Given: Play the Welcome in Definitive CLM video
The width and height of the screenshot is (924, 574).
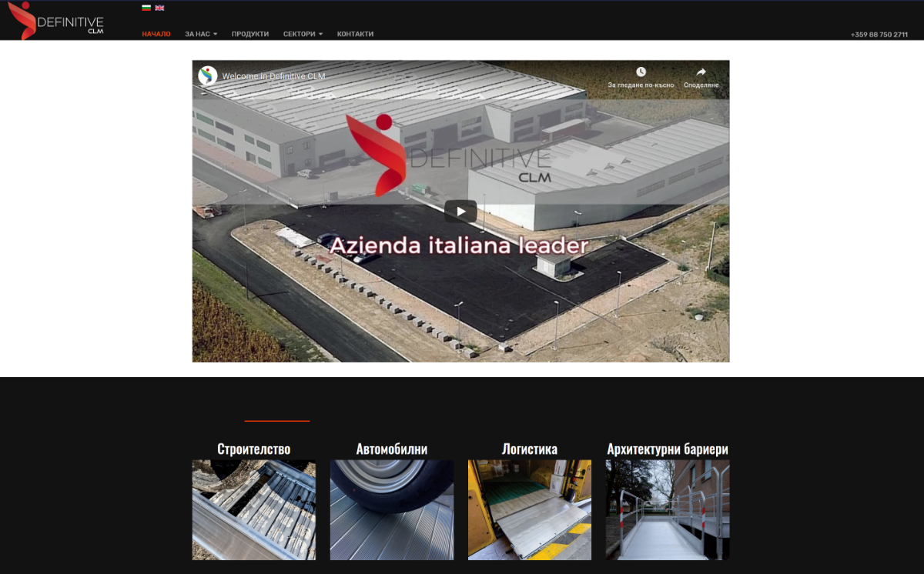Looking at the screenshot, I should 460,211.
